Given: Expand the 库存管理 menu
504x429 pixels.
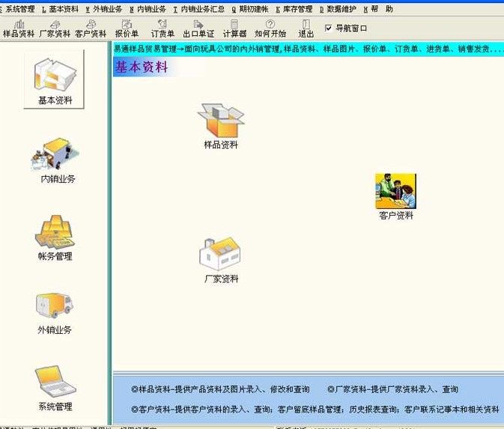Looking at the screenshot, I should point(294,9).
